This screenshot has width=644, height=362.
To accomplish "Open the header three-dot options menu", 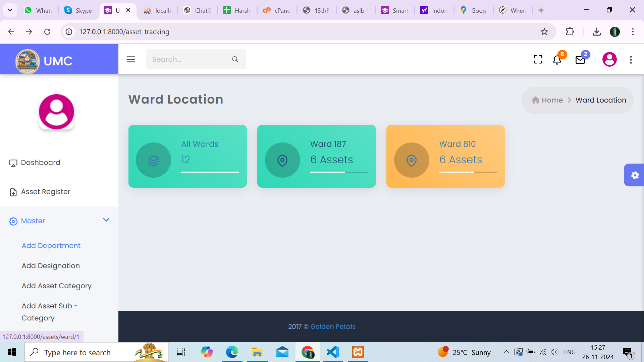I will [x=631, y=60].
